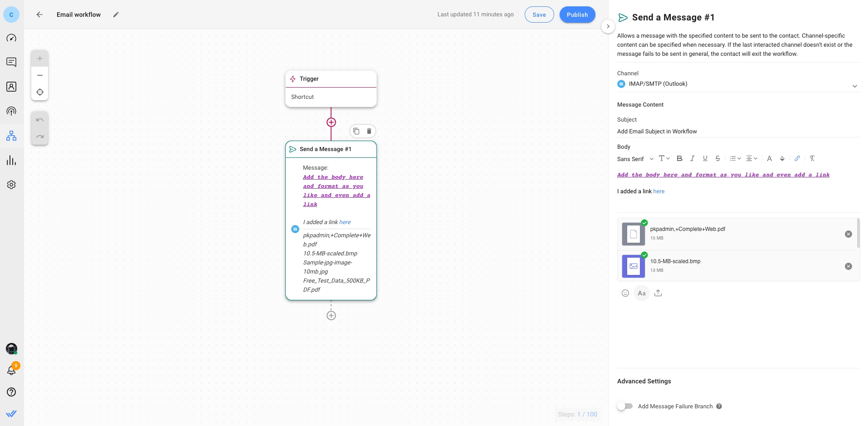
Task: Click the upload attachment icon
Action: click(658, 293)
